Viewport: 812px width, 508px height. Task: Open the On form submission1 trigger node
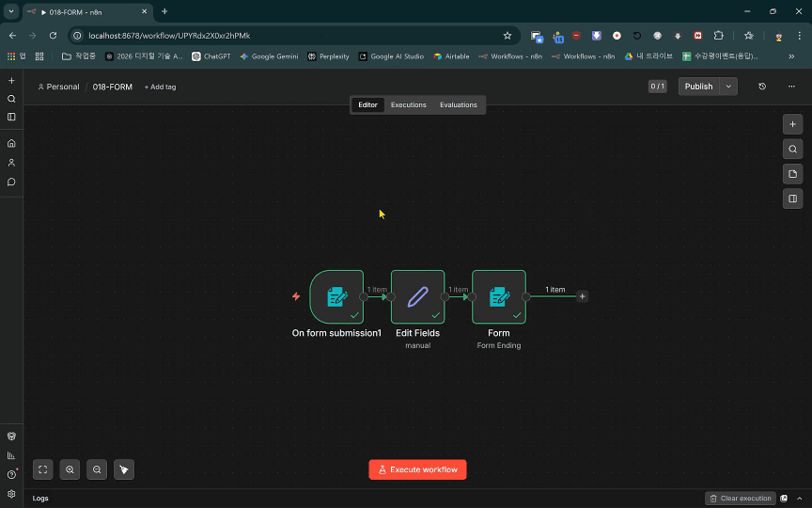[336, 297]
